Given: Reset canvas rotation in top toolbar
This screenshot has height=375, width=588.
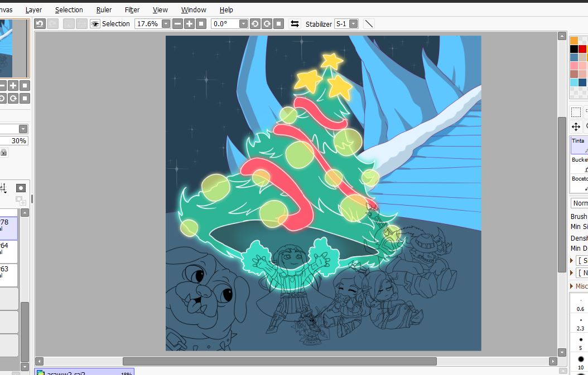Looking at the screenshot, I should 278,24.
